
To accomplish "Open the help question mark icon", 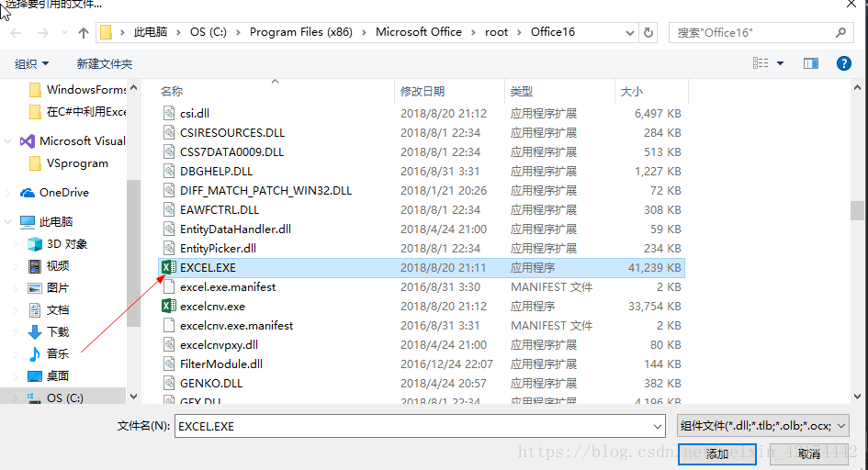I will click(843, 63).
